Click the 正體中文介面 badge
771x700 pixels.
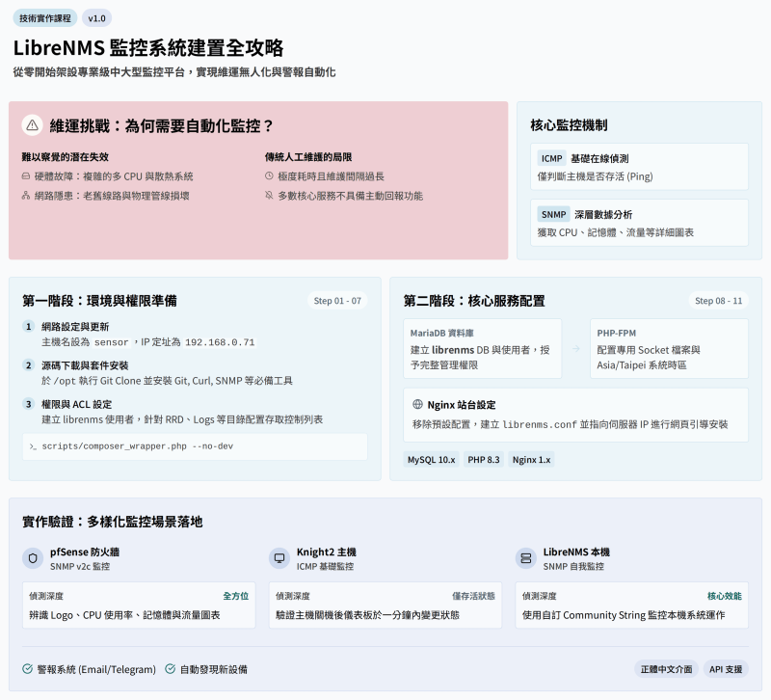[666, 669]
